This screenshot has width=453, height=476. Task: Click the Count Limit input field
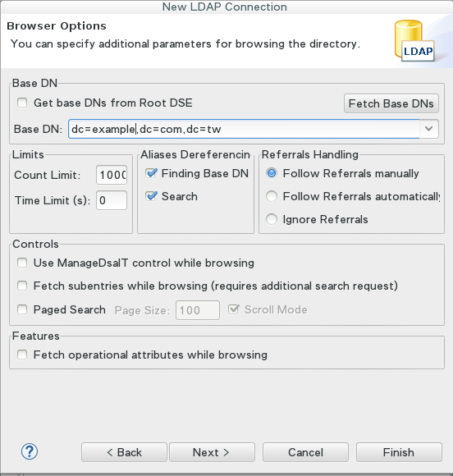(112, 175)
